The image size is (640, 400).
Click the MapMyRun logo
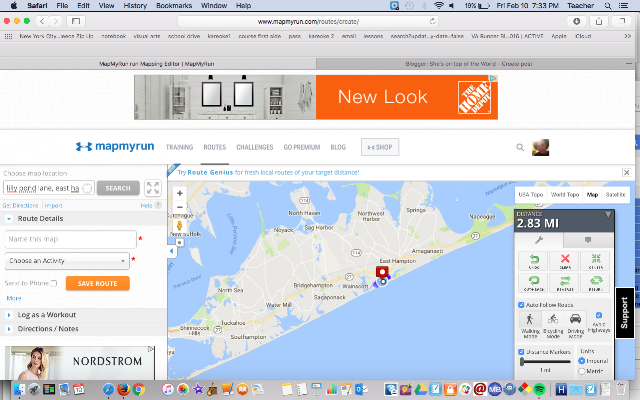(115, 147)
